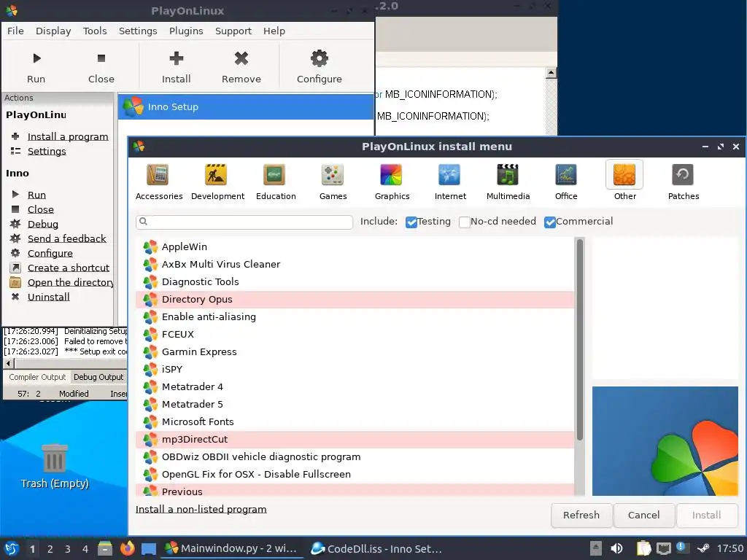The width and height of the screenshot is (747, 560).
Task: Open the Accessories category
Action: pos(158,182)
